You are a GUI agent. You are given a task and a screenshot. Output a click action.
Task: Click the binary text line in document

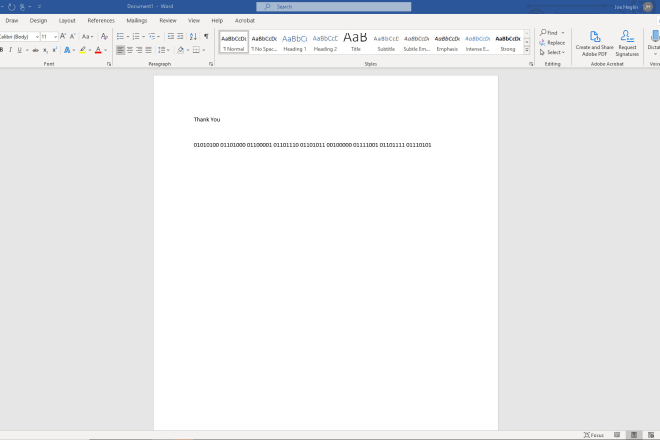[312, 145]
